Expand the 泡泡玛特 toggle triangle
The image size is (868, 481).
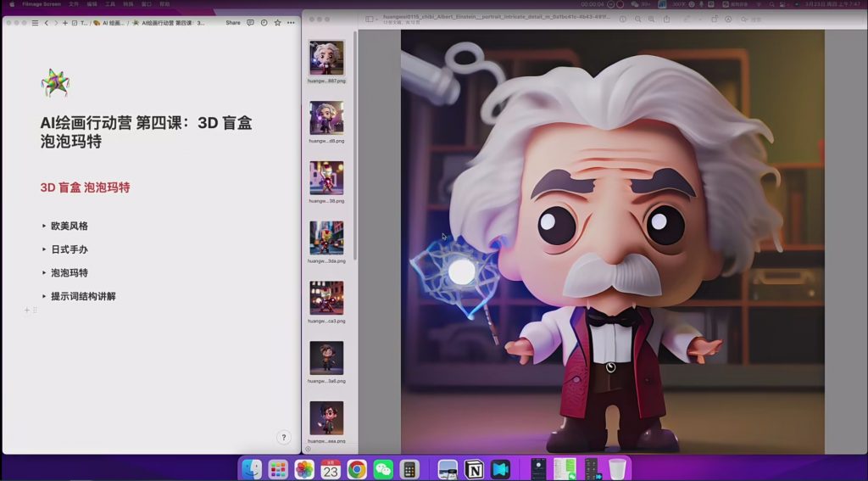(x=44, y=272)
